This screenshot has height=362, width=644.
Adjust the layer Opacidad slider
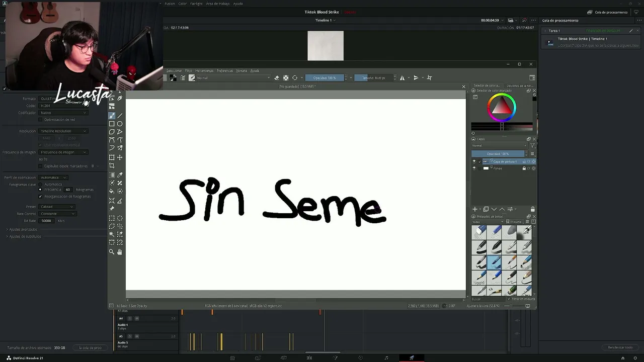(x=499, y=154)
